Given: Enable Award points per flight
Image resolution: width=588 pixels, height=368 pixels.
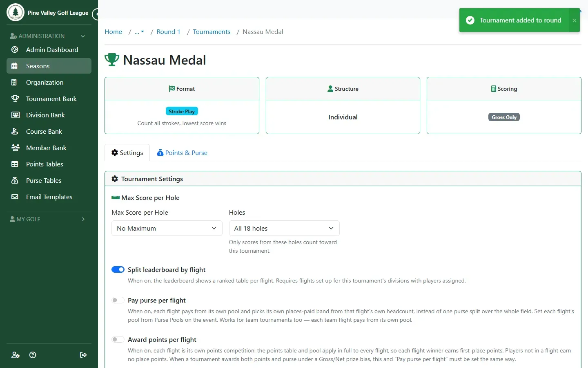Looking at the screenshot, I should pos(118,339).
